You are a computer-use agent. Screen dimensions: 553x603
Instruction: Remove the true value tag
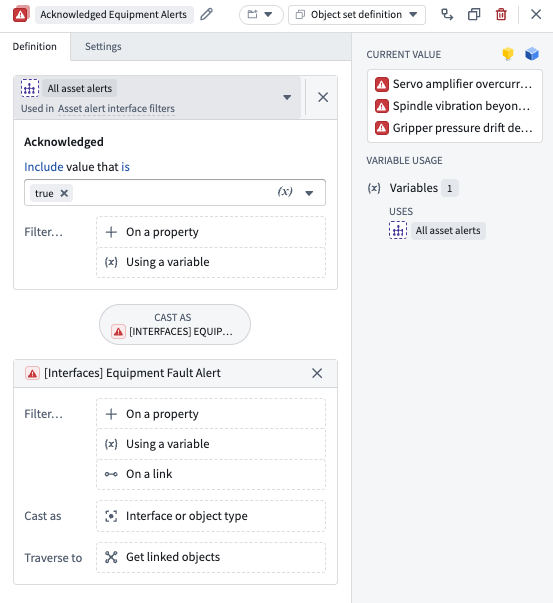[64, 193]
